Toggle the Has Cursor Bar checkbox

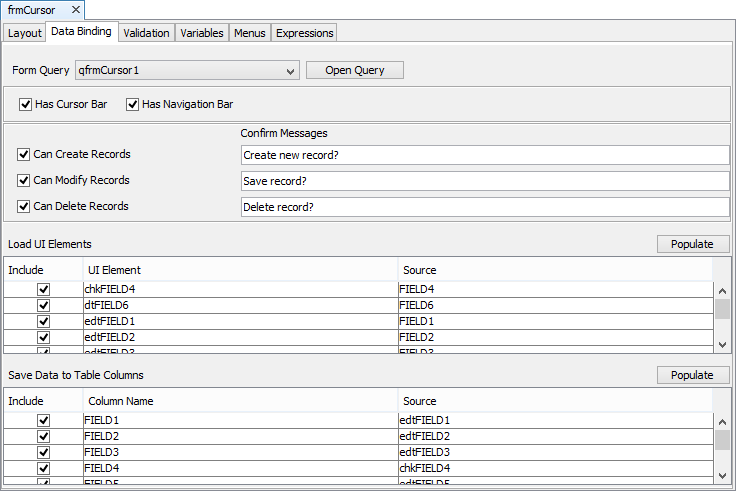pos(26,104)
